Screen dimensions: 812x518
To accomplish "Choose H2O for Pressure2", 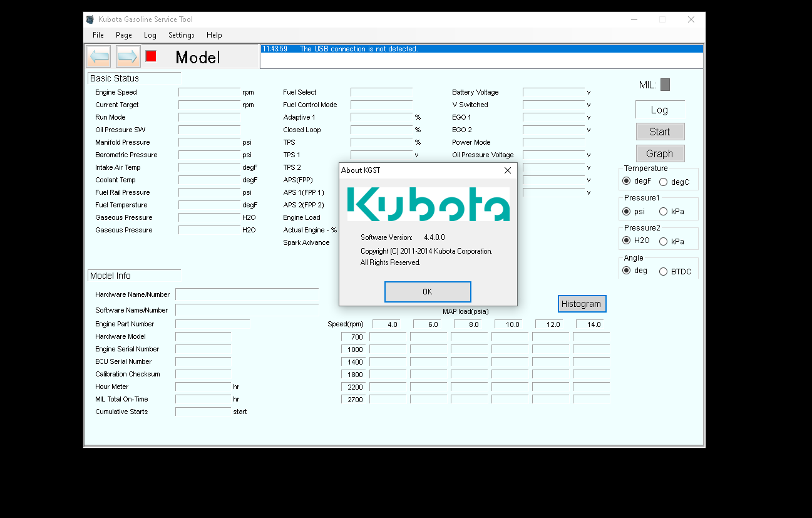I will click(636, 241).
